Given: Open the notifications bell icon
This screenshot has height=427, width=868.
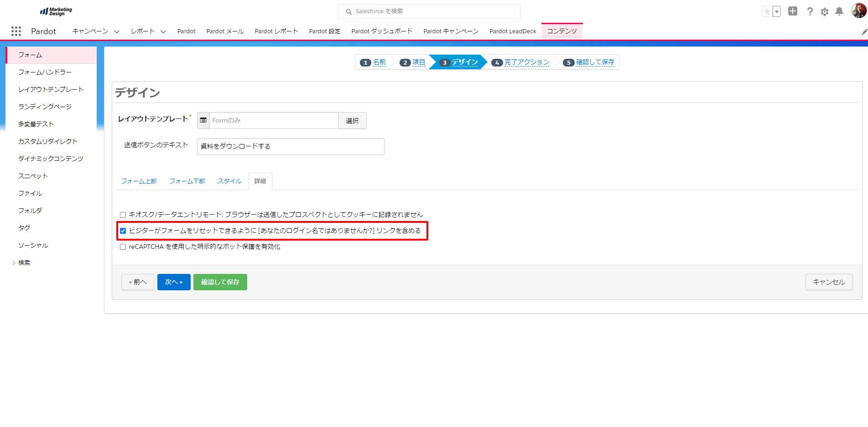Looking at the screenshot, I should click(839, 11).
